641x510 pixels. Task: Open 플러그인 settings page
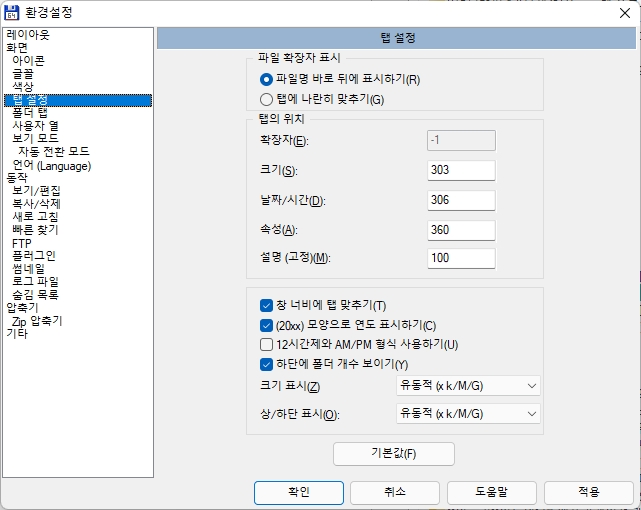(x=34, y=256)
